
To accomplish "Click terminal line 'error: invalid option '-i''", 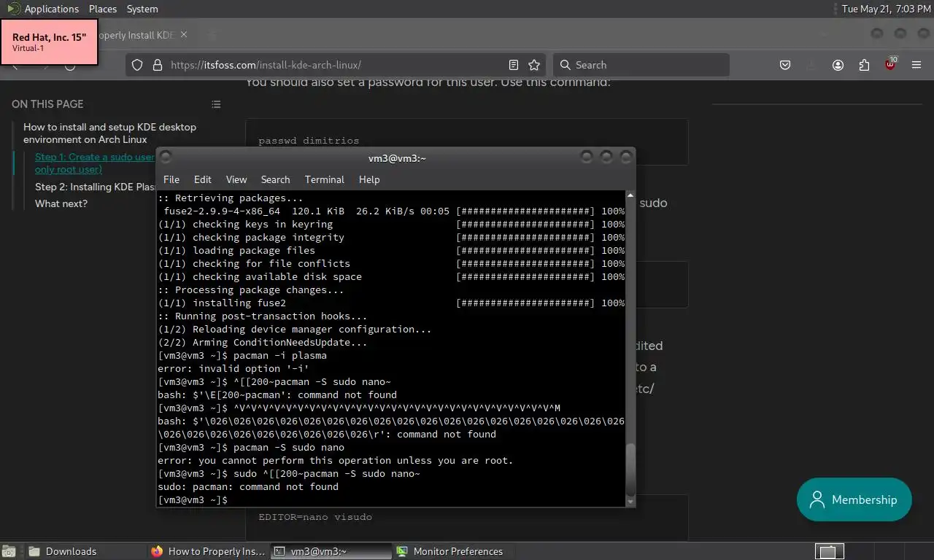I will [233, 369].
